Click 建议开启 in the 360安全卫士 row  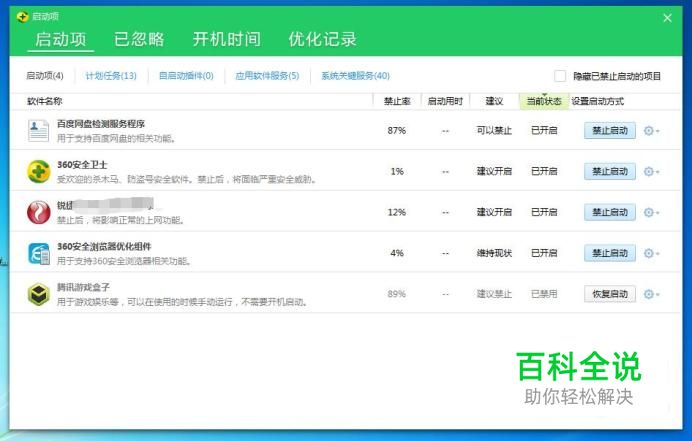494,171
